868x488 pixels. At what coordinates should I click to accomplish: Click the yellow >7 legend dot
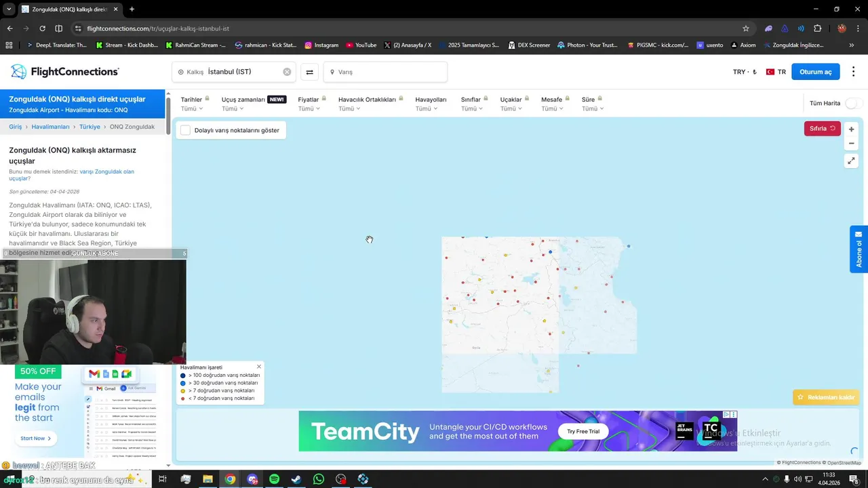coord(183,391)
